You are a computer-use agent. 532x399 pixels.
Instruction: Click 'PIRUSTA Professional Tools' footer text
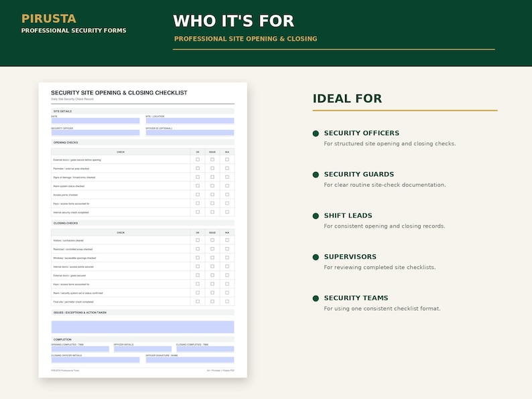tap(65, 370)
